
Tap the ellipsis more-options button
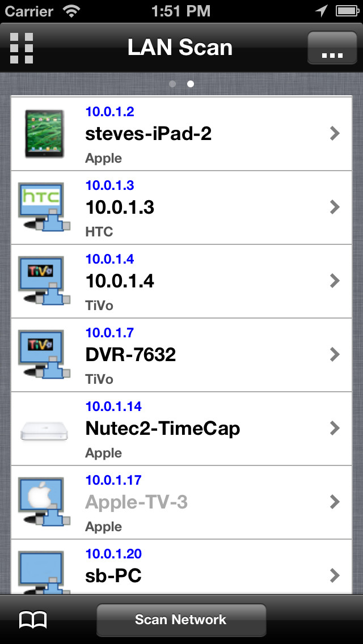click(x=332, y=48)
